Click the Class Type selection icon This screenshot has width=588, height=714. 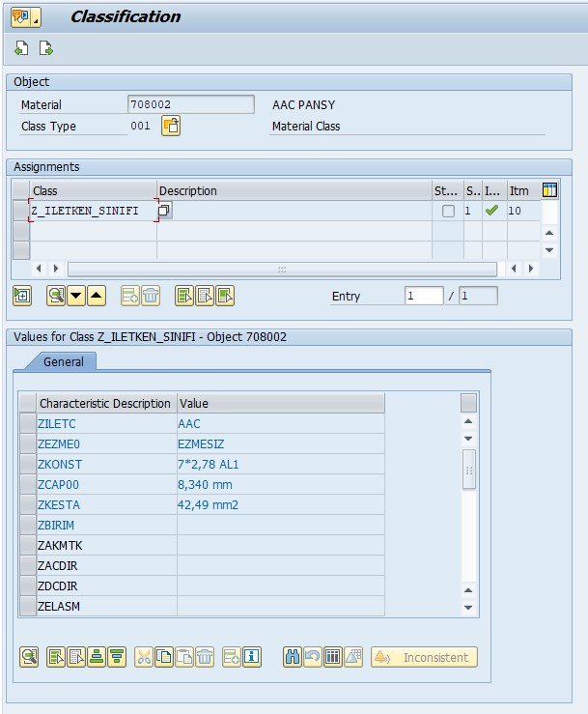tap(170, 126)
